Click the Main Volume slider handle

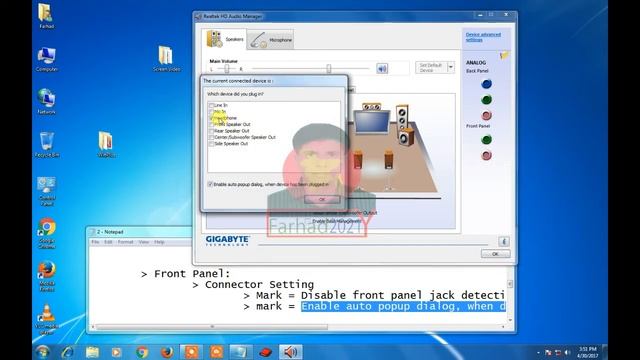click(329, 69)
